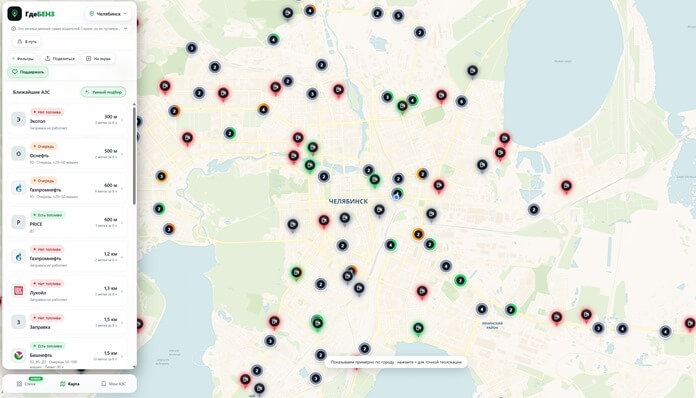Image resolution: width=696 pixels, height=398 pixels.
Task: Click the ГдеБЕНЗ app logo
Action: 15,14
